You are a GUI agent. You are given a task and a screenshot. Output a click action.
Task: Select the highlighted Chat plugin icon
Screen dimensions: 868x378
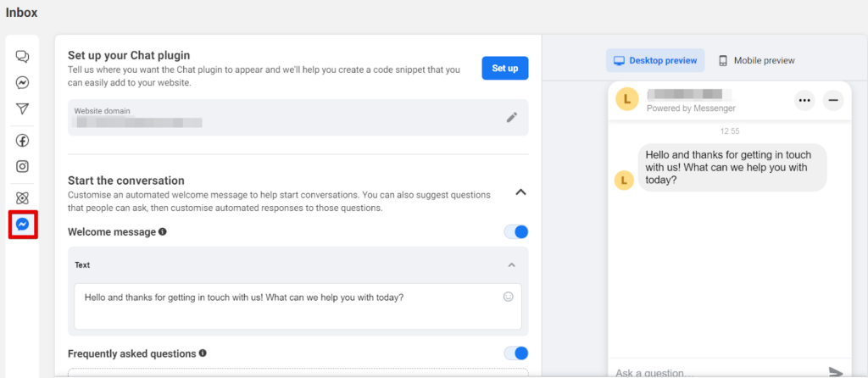pos(23,225)
